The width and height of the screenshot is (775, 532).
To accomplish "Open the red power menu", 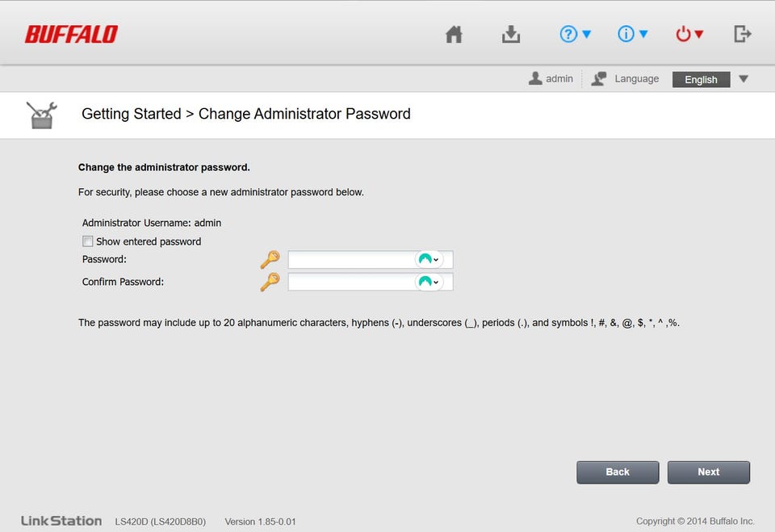I will (x=689, y=34).
